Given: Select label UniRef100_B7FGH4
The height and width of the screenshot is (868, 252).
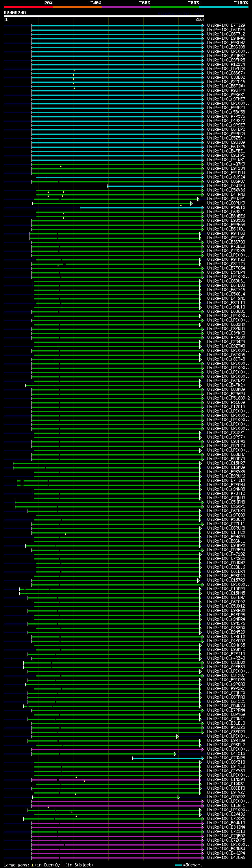Looking at the screenshot, I should point(226,485).
